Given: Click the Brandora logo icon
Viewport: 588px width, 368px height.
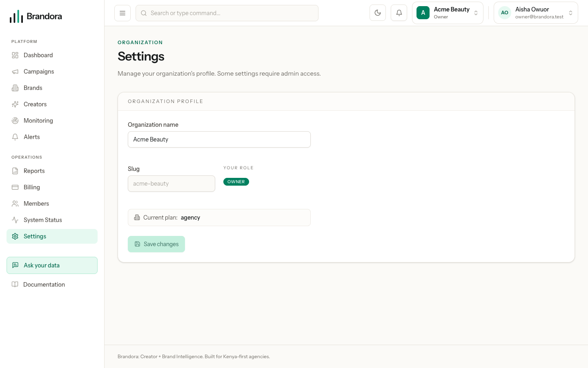Looking at the screenshot, I should [x=16, y=16].
